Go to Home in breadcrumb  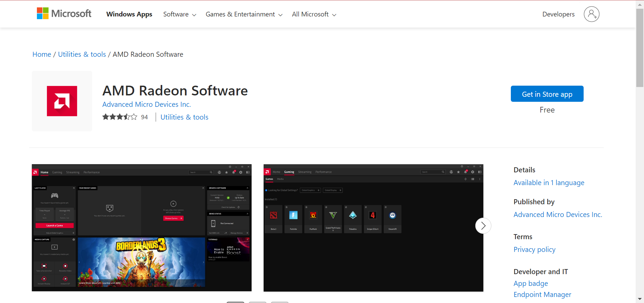tap(42, 54)
